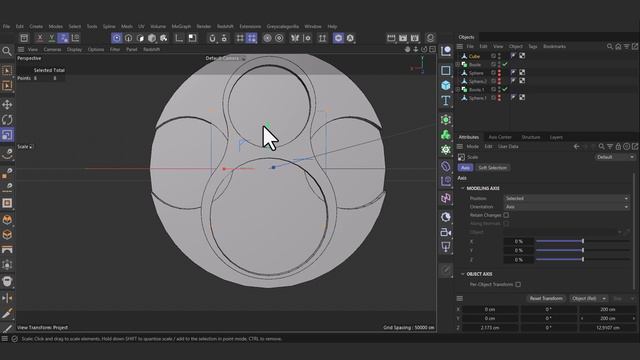Viewport: 640px width, 360px height.
Task: Select the Knife tool in left toolbar
Action: tap(7, 313)
